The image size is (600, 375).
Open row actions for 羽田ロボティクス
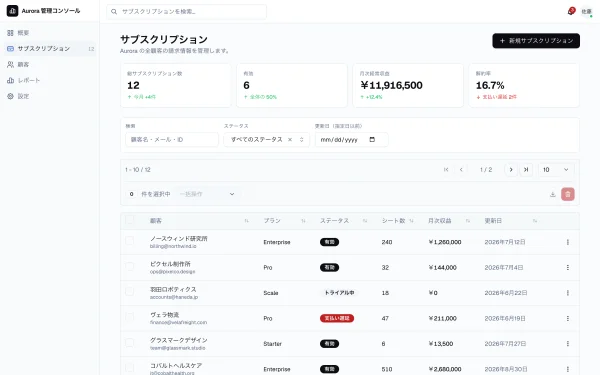coord(568,293)
